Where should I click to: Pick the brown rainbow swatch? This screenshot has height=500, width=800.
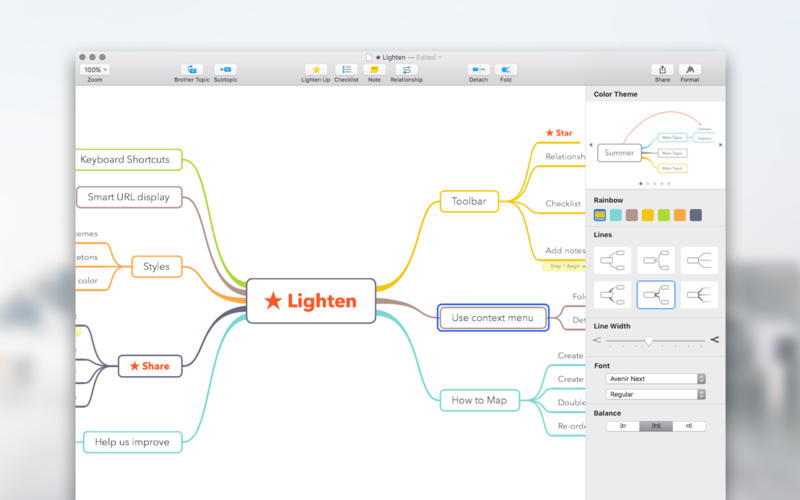tap(632, 215)
